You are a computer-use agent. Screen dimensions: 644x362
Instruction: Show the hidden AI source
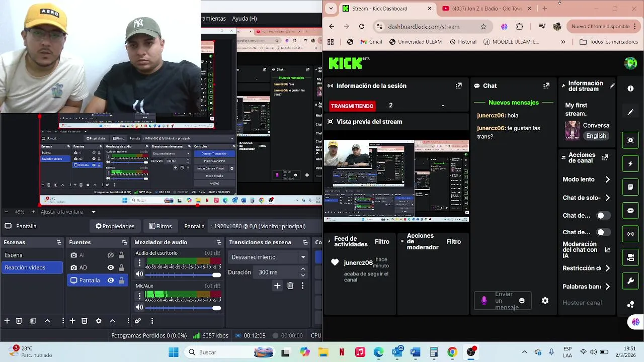click(111, 255)
